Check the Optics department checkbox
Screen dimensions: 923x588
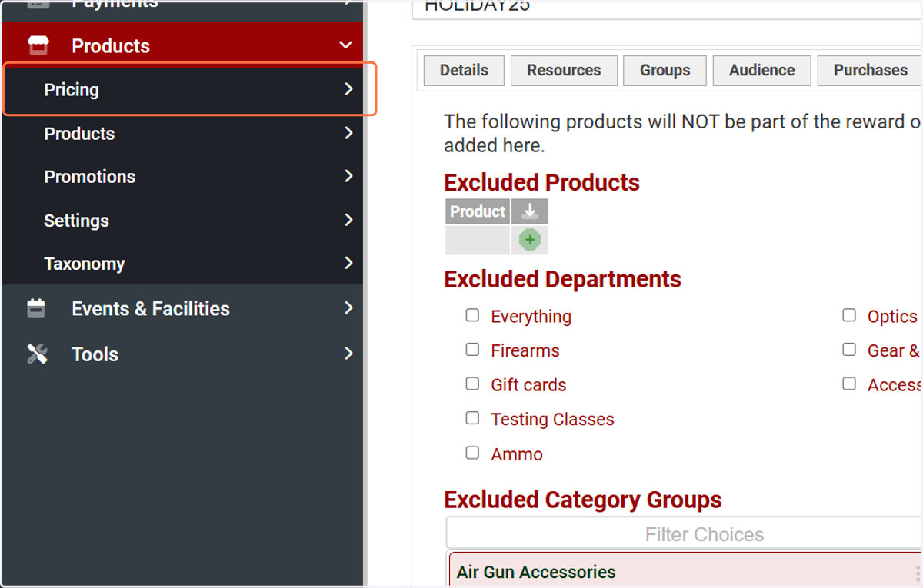849,315
